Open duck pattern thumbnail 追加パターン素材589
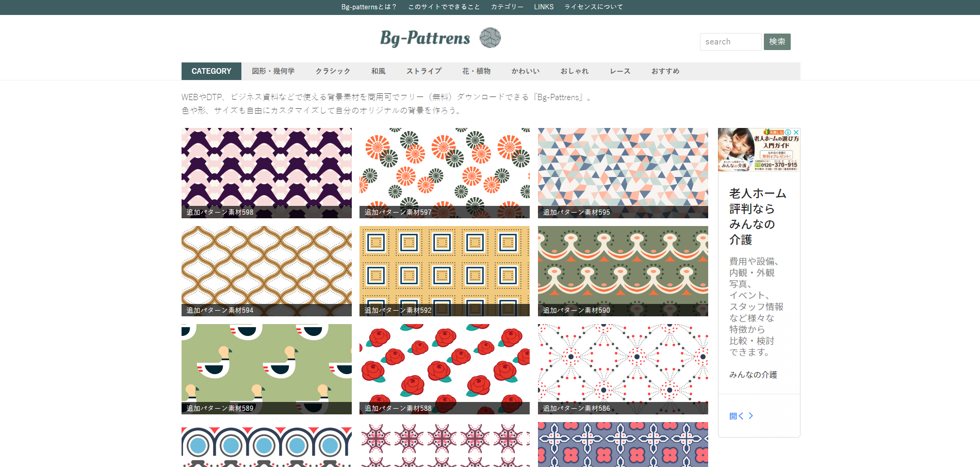The image size is (980, 467). 267,369
